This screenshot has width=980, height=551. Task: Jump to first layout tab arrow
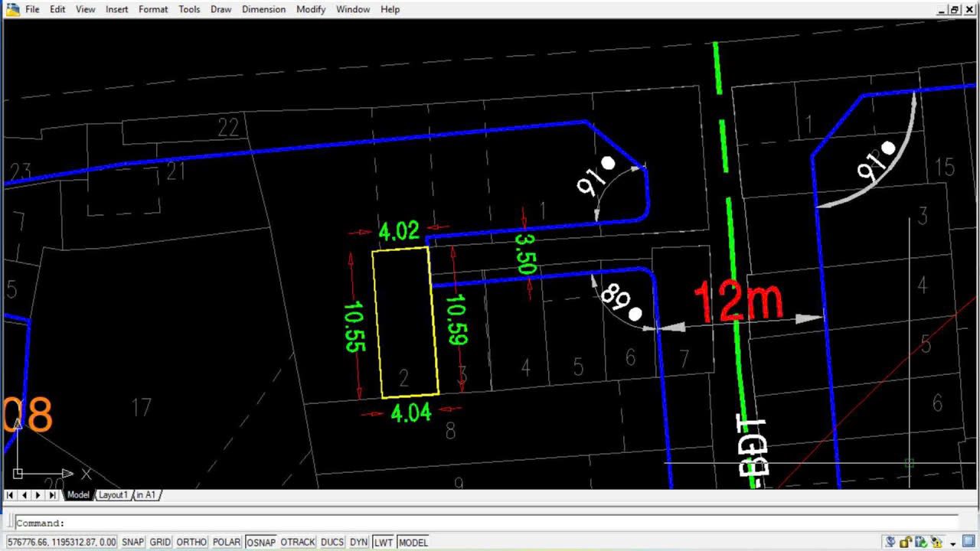pyautogui.click(x=11, y=495)
